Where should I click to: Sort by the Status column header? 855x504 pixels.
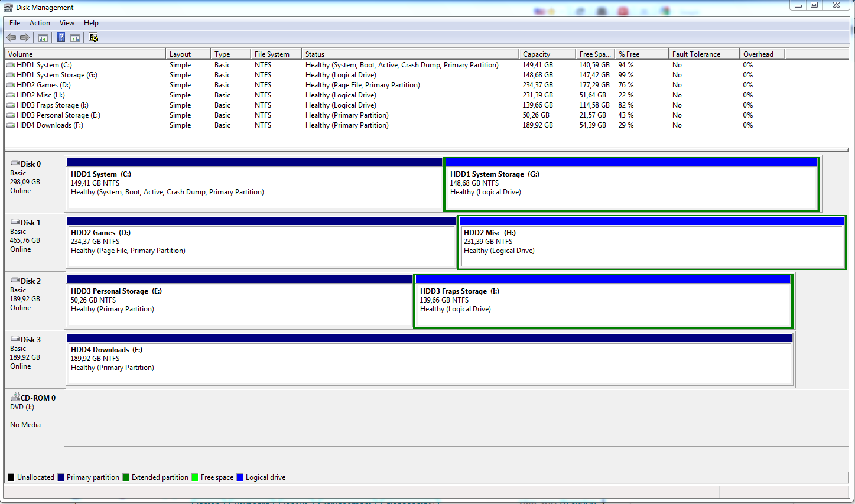pos(410,54)
